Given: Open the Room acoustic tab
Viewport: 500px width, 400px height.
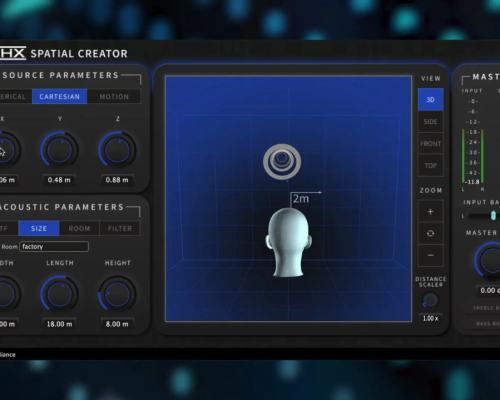Looking at the screenshot, I should tap(79, 228).
